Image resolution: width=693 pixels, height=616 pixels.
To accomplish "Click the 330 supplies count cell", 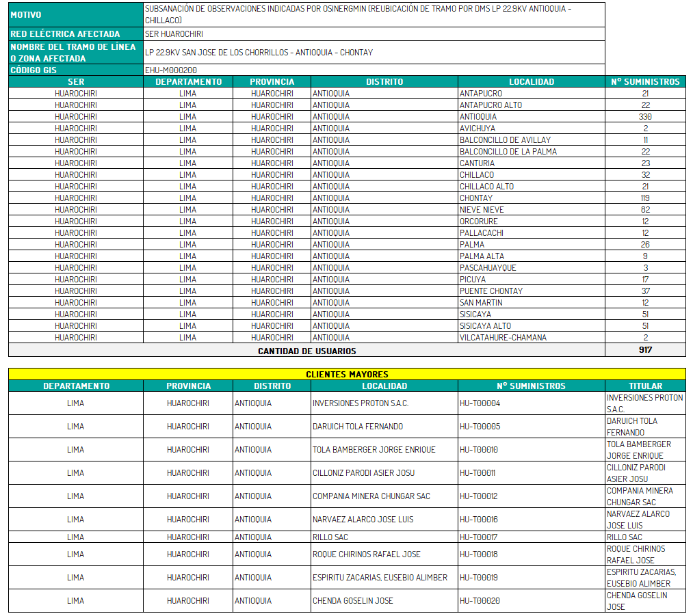I will [x=645, y=117].
